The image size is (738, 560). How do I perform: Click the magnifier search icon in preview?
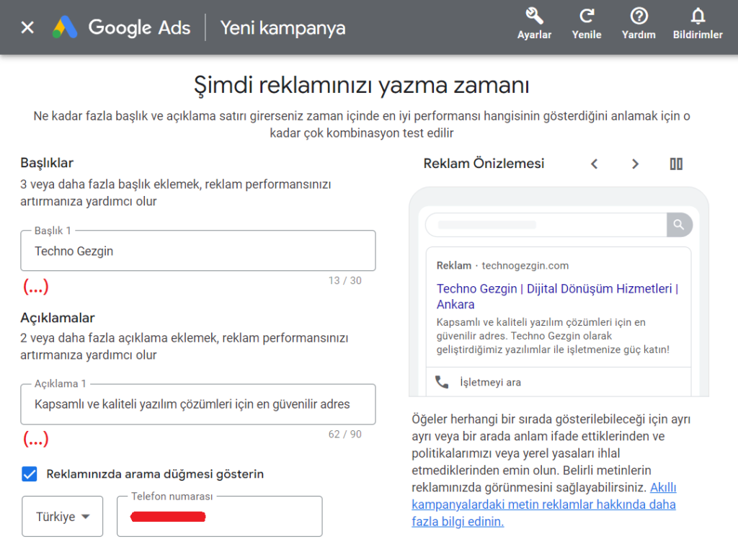click(679, 224)
